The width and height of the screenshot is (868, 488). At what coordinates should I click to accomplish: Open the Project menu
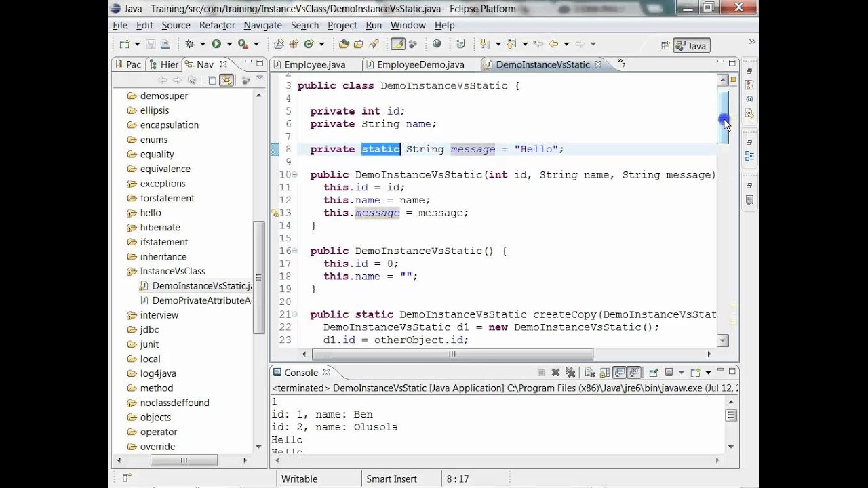(342, 25)
